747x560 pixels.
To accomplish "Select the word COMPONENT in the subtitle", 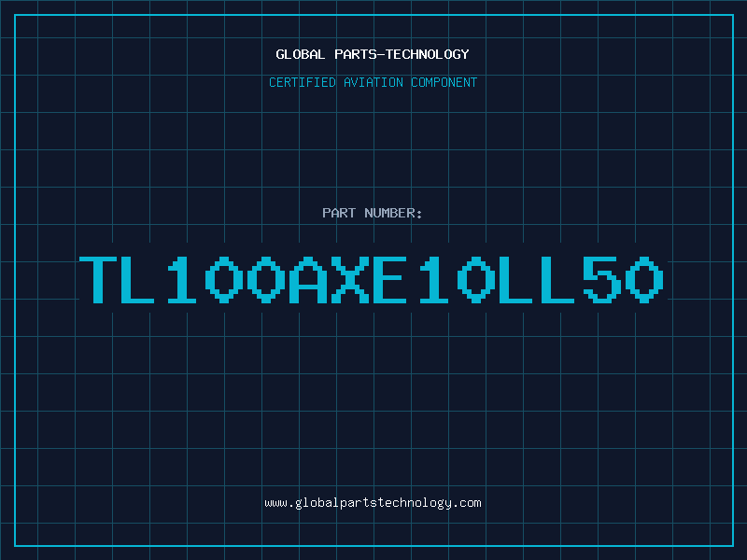I will click(x=444, y=82).
